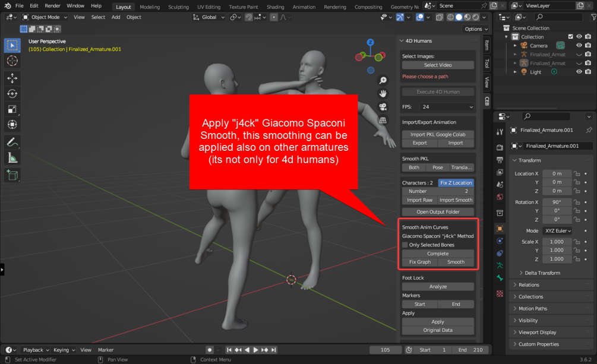
Task: Open the Object Data armature properties icon
Action: (x=500, y=265)
